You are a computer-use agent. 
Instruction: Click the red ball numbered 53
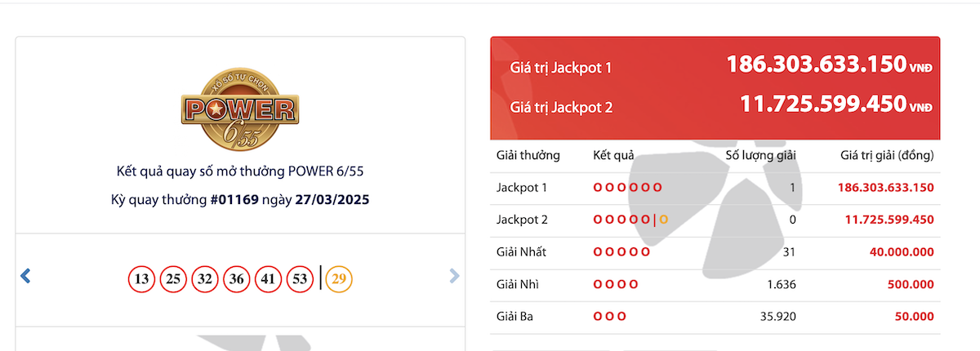click(300, 279)
